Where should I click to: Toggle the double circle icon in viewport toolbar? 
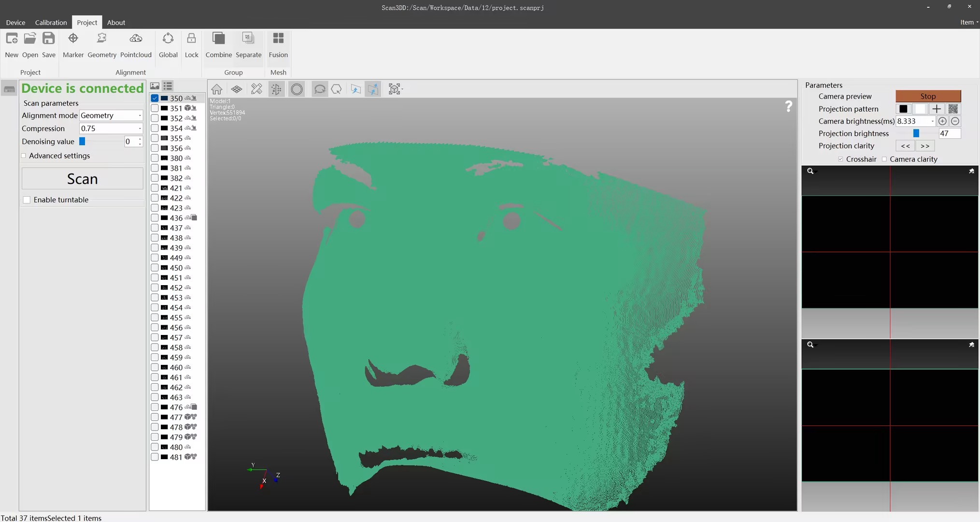pos(297,89)
